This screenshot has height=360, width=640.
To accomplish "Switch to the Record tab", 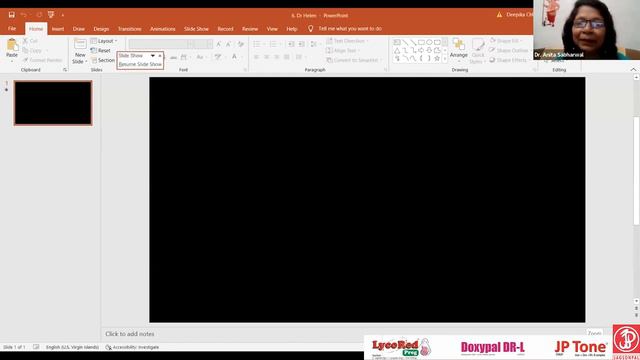I will (x=225, y=29).
